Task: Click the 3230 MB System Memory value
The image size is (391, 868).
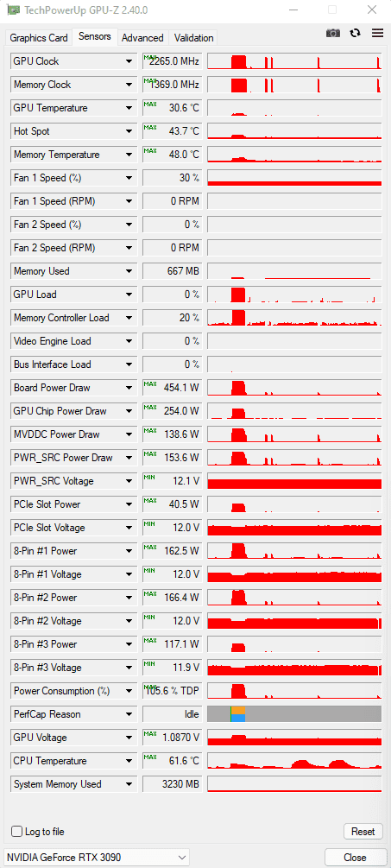Action: (173, 784)
